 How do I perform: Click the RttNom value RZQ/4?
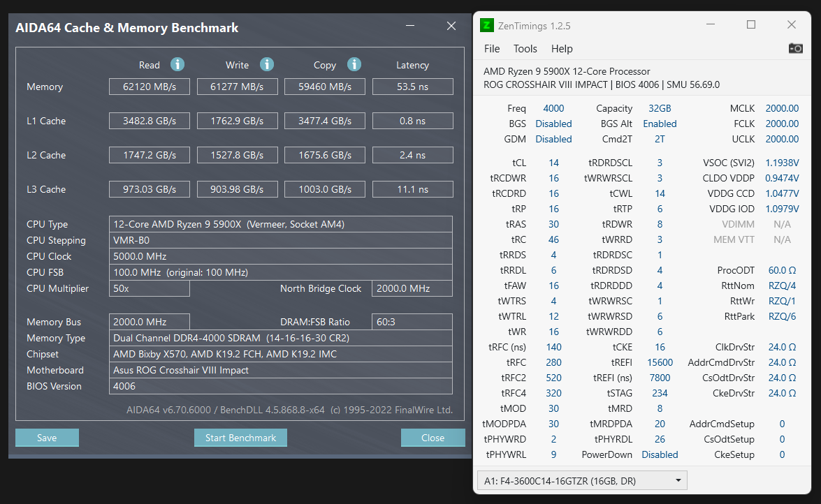click(783, 286)
